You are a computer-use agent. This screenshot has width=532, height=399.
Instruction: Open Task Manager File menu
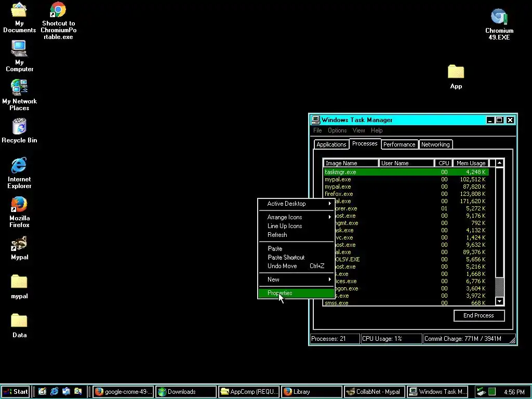coord(317,130)
